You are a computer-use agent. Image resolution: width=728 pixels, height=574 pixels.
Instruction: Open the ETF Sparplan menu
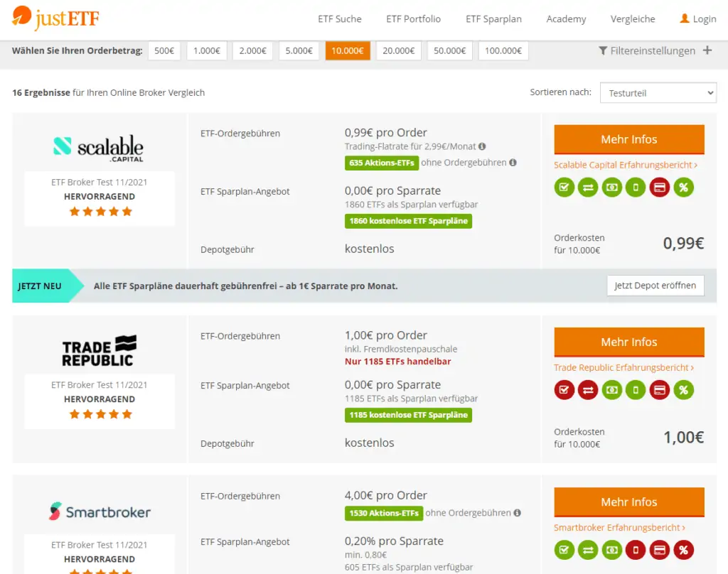coord(493,19)
